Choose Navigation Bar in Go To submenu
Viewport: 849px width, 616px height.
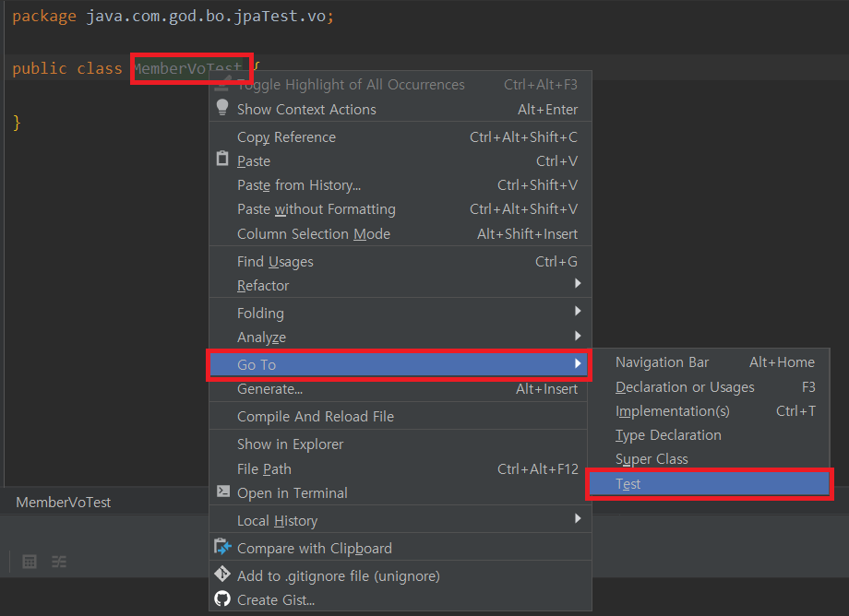click(x=710, y=362)
